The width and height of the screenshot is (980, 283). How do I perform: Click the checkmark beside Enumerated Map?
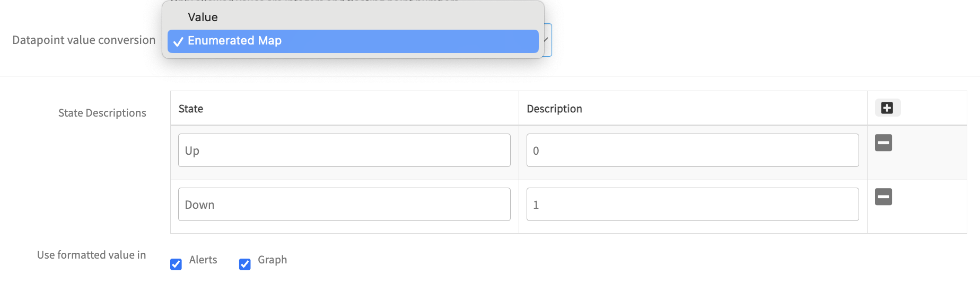click(x=178, y=41)
